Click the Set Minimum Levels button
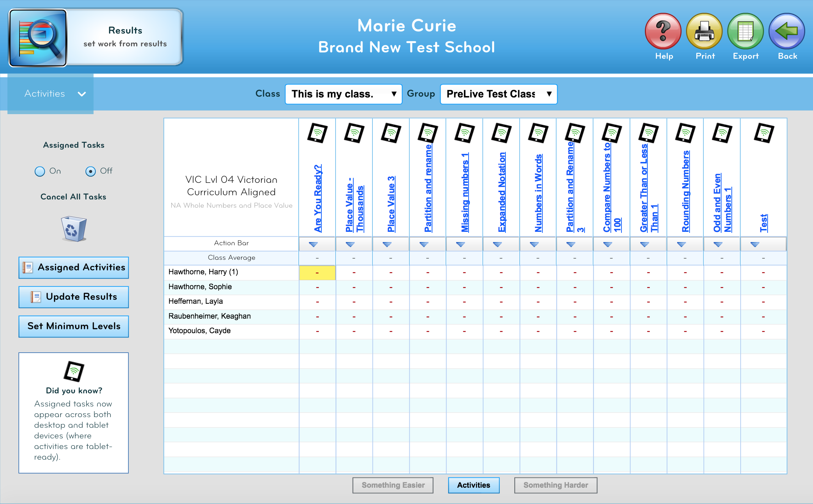Image resolution: width=813 pixels, height=504 pixels. click(x=74, y=325)
